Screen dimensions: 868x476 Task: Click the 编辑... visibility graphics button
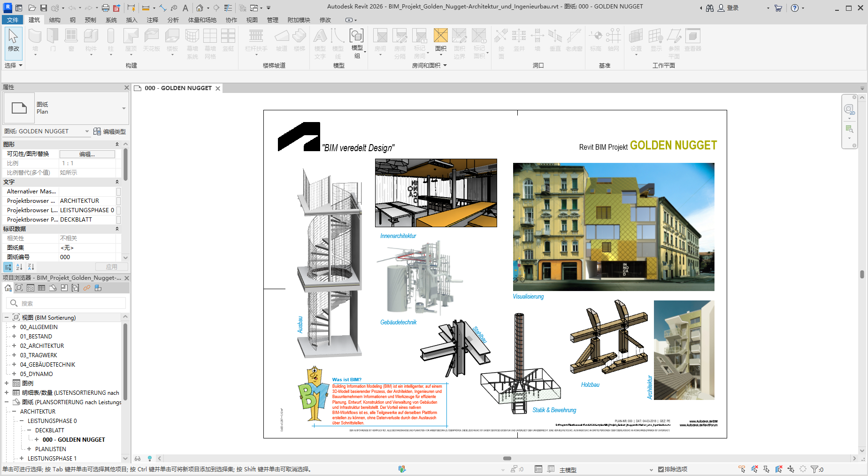[87, 154]
